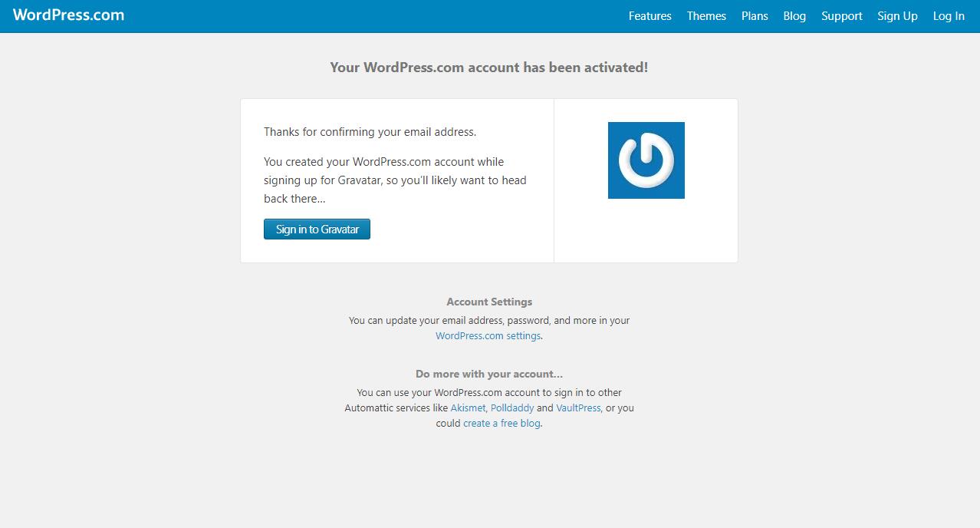
Task: Visit the Support page
Action: pyautogui.click(x=842, y=16)
